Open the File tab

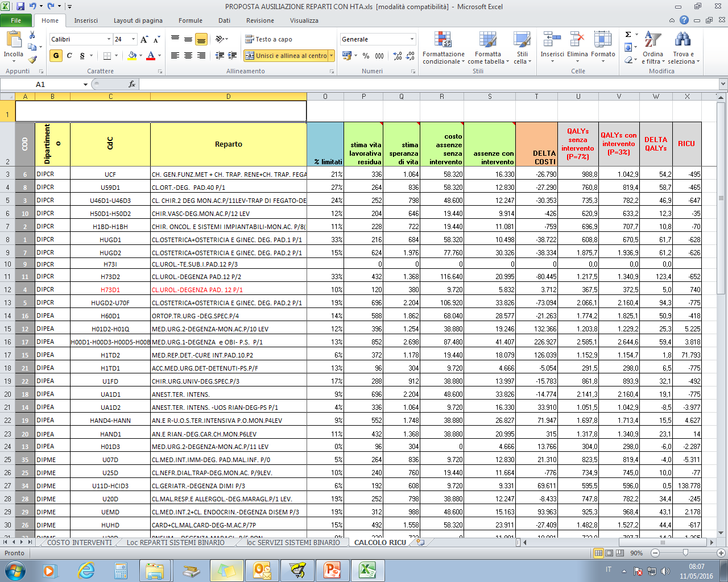pos(16,20)
